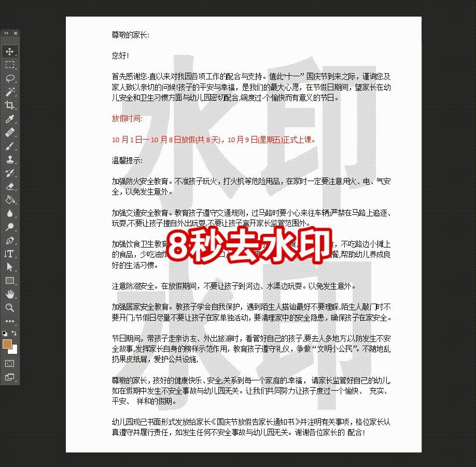The height and width of the screenshot is (467, 476).
Task: Select the Hand tool
Action: (9, 294)
